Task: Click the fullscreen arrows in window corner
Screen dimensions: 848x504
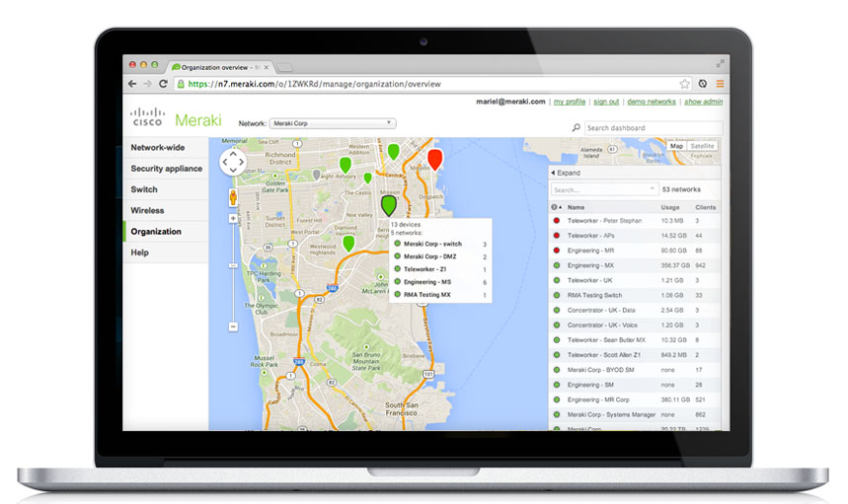Action: click(x=720, y=64)
